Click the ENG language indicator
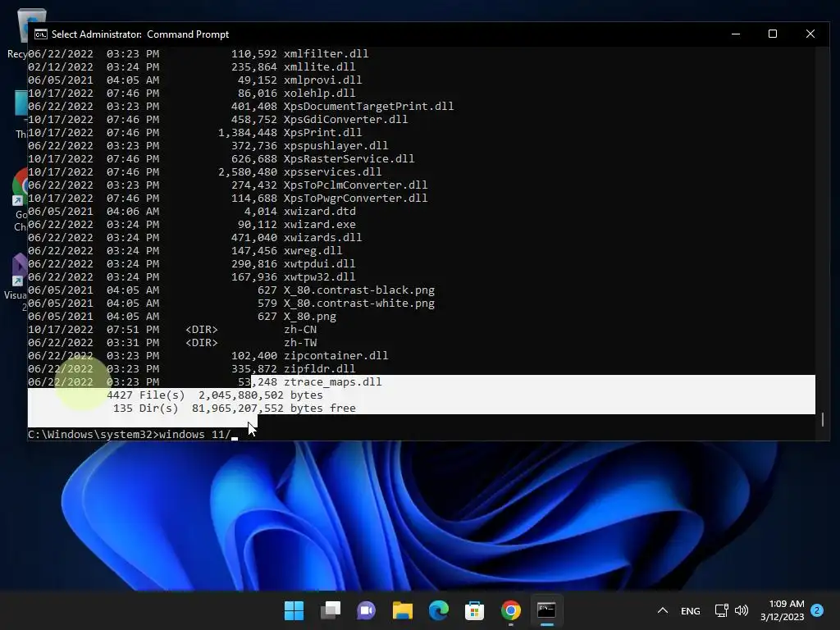The width and height of the screenshot is (840, 630). point(690,610)
